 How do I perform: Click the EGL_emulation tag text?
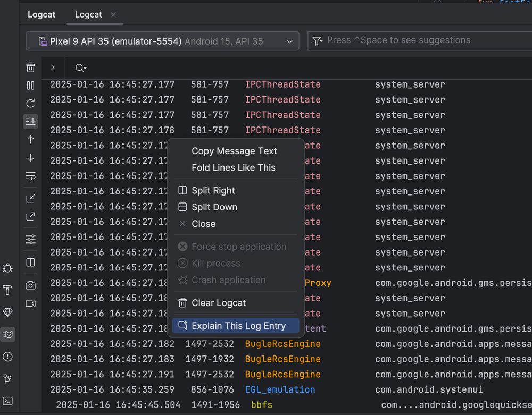pos(280,389)
